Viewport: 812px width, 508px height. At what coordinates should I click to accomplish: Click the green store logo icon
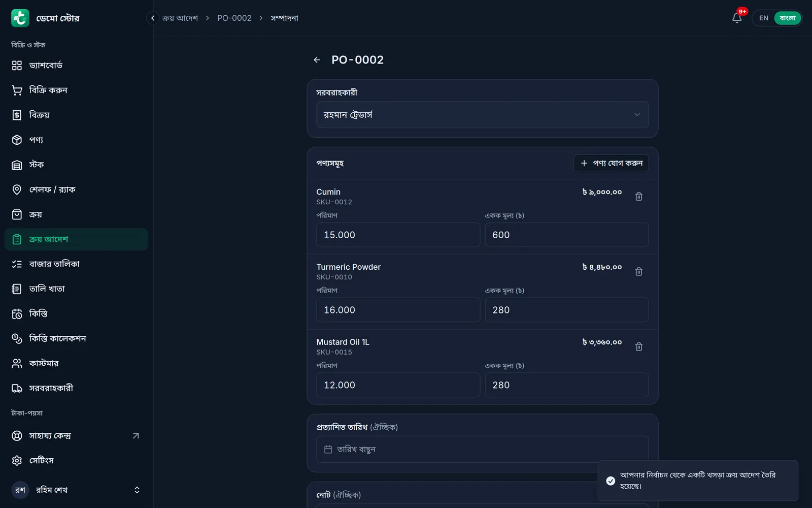tap(20, 18)
